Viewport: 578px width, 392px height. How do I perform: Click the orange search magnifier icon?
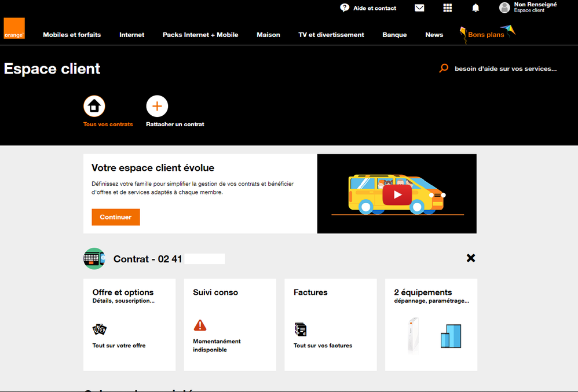coord(444,68)
